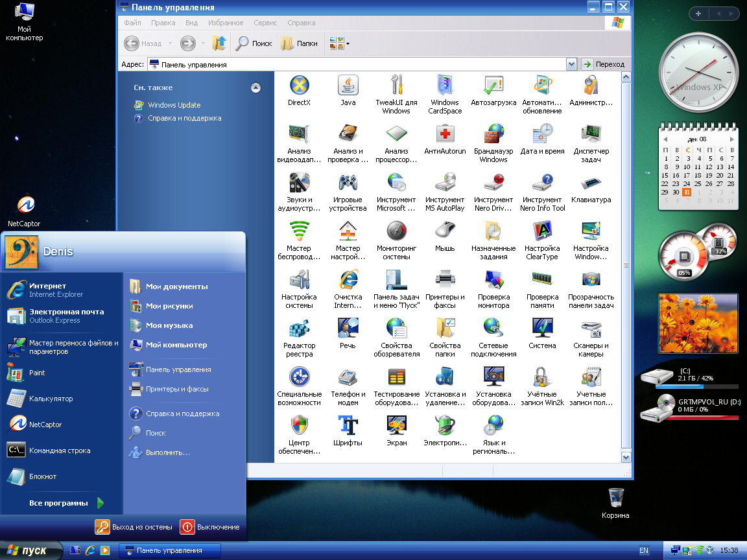747x560 pixels.
Task: Open Брандмауэр Windows firewall icon
Action: pos(493,143)
